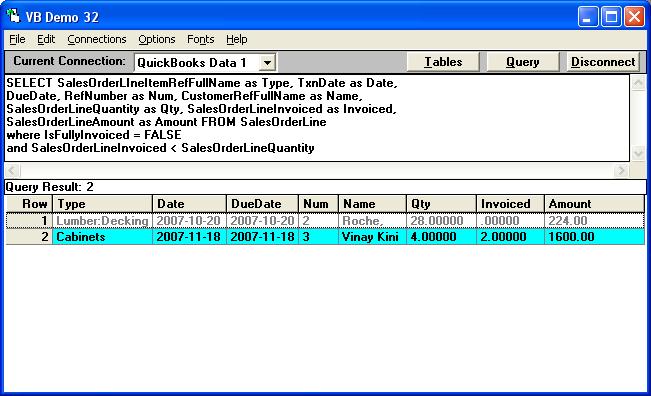This screenshot has height=396, width=651.
Task: Click the Type column header
Action: tap(103, 204)
